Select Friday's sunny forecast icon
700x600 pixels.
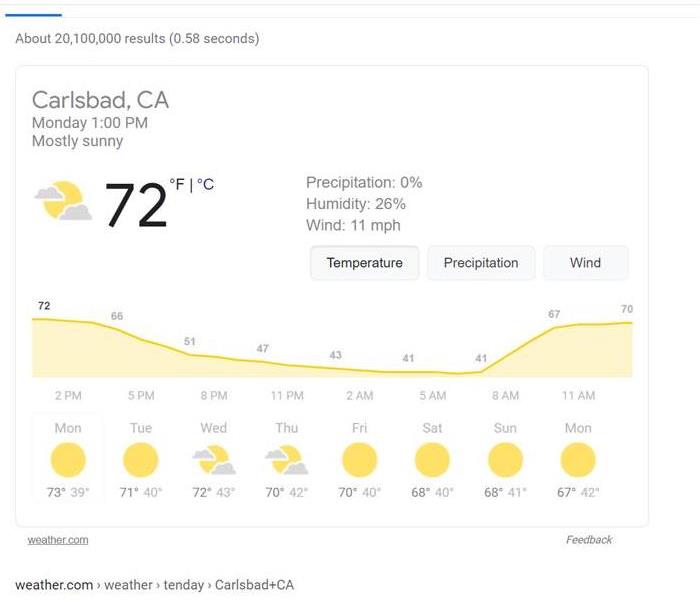tap(359, 460)
